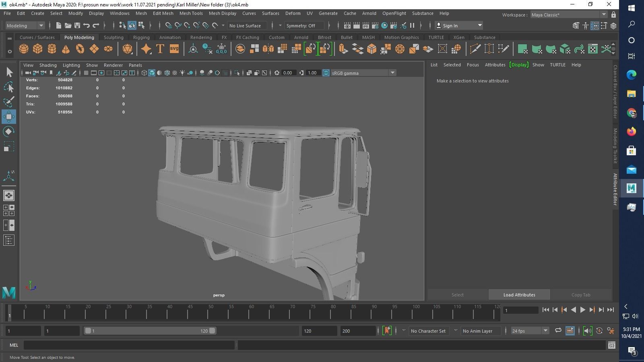
Task: Click the New Scene file icon
Action: point(59,25)
